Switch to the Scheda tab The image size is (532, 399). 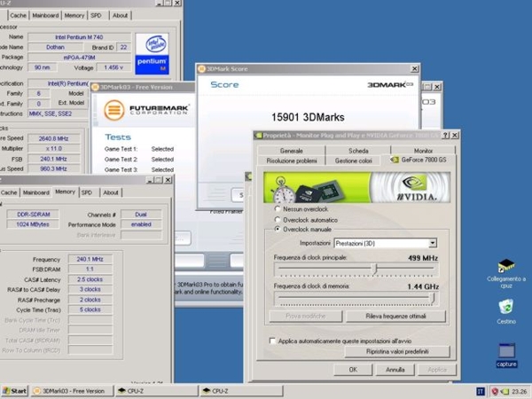coord(358,151)
